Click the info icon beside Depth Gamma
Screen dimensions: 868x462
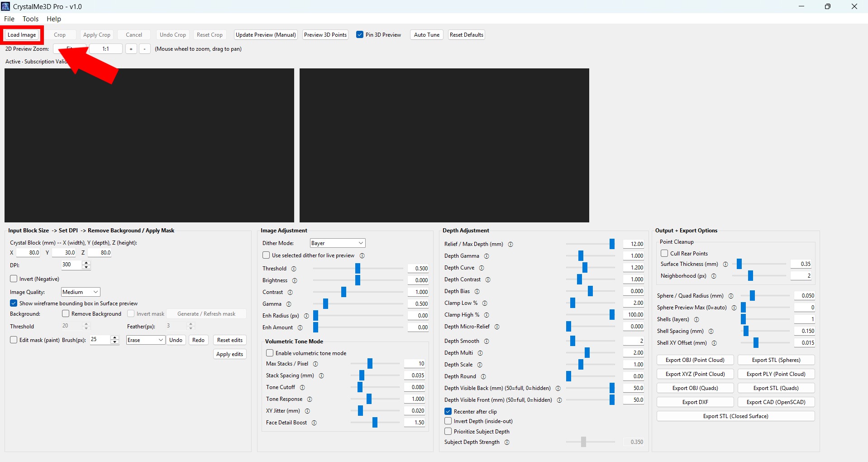(486, 256)
